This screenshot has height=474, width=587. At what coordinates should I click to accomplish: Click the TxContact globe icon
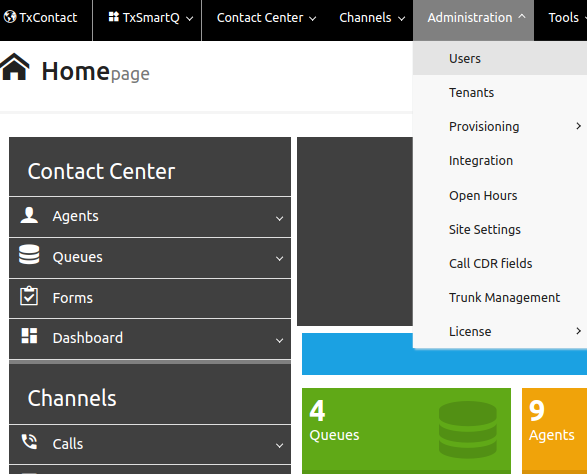(x=10, y=17)
